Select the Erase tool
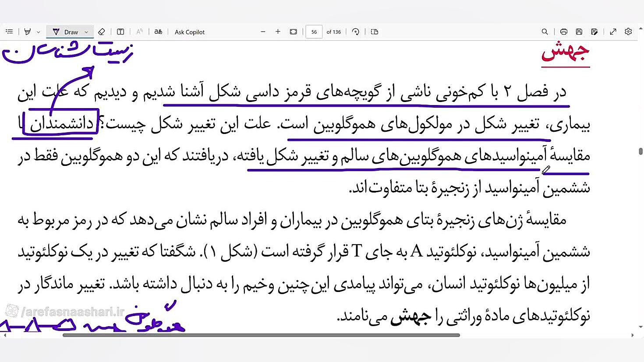 pos(102,32)
